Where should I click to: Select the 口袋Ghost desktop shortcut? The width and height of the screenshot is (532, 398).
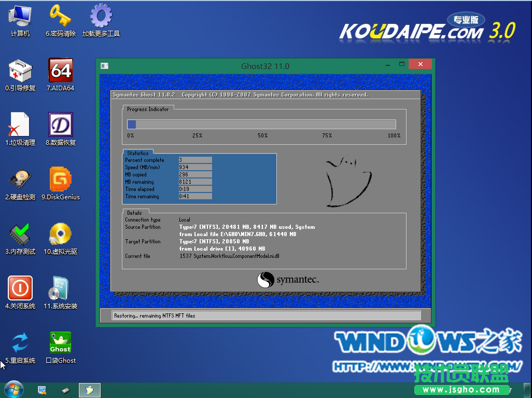[61, 343]
